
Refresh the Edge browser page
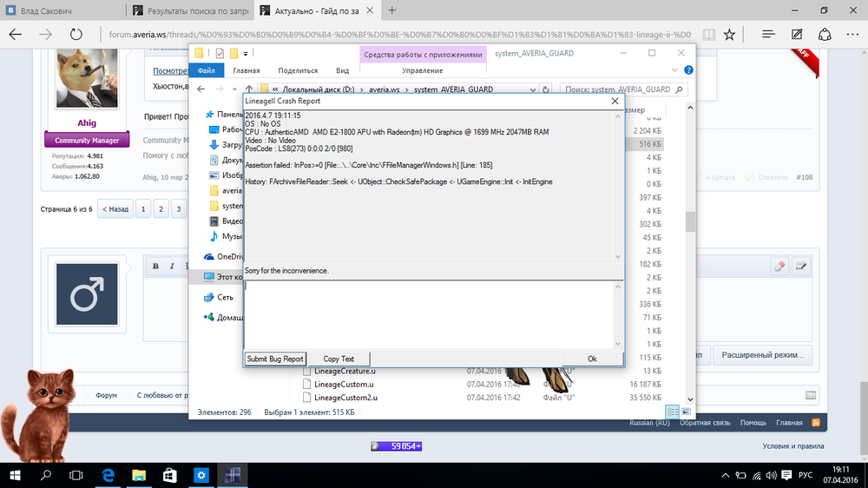[x=76, y=35]
